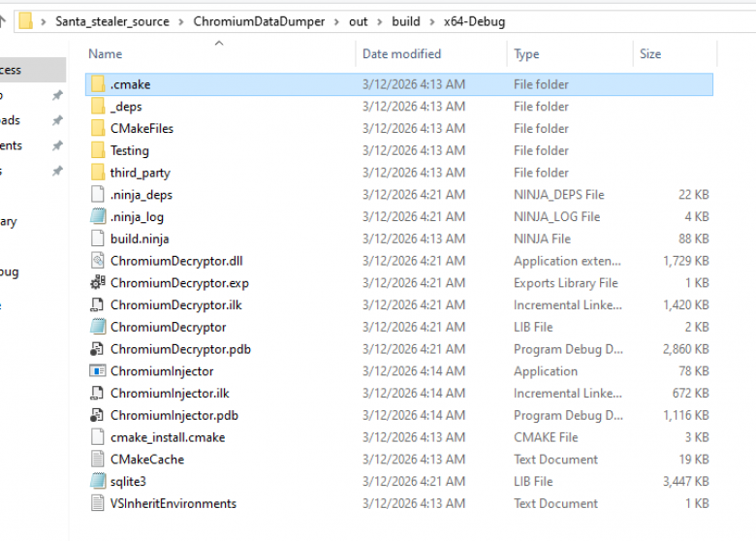756x541 pixels.
Task: Select the ChromiumInjector.ilk file icon
Action: click(x=98, y=394)
